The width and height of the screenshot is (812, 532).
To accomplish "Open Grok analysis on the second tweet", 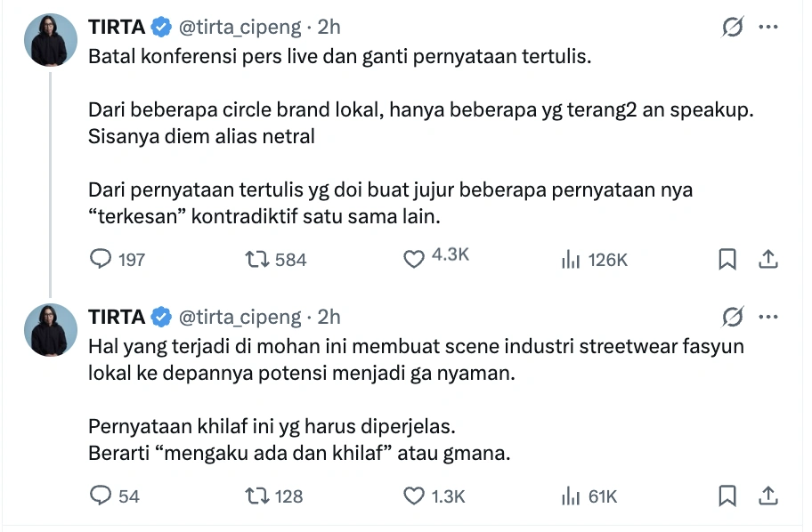I will 731,317.
